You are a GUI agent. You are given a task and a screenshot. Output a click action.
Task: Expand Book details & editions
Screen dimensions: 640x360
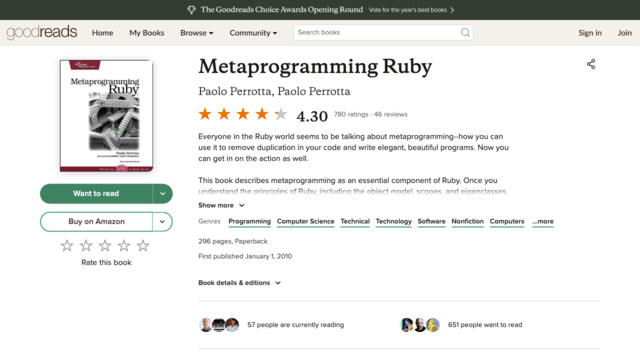click(240, 283)
